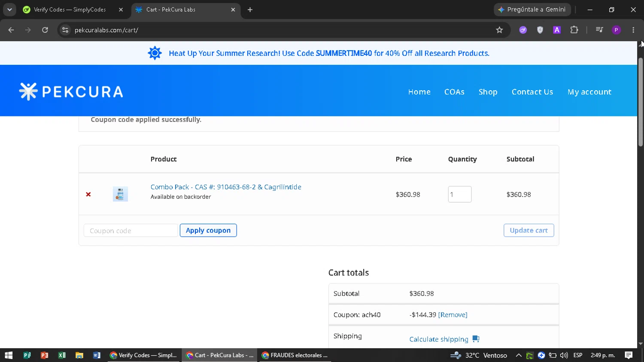Bookmark this page with the star icon

tap(499, 30)
